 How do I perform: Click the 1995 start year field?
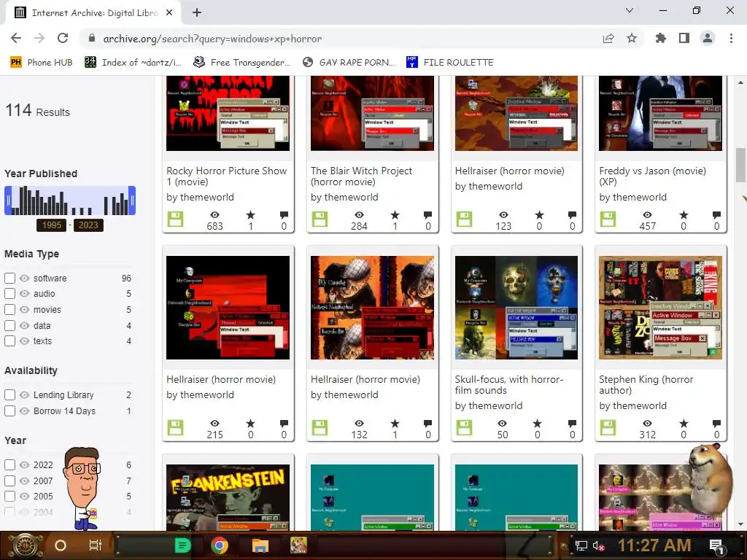point(52,225)
